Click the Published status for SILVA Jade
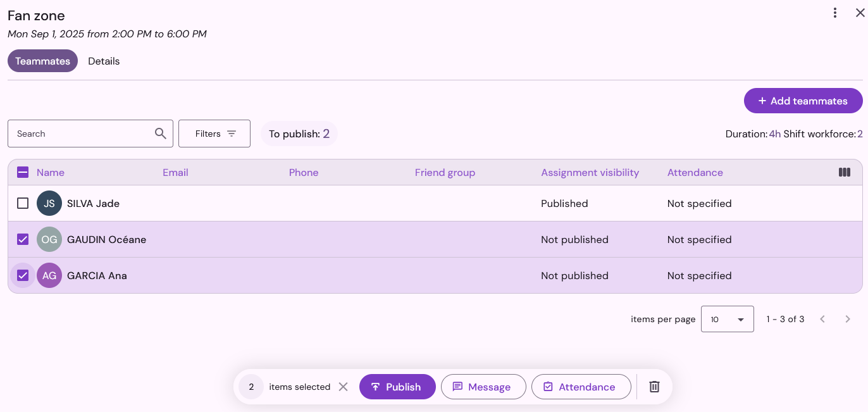 point(564,203)
